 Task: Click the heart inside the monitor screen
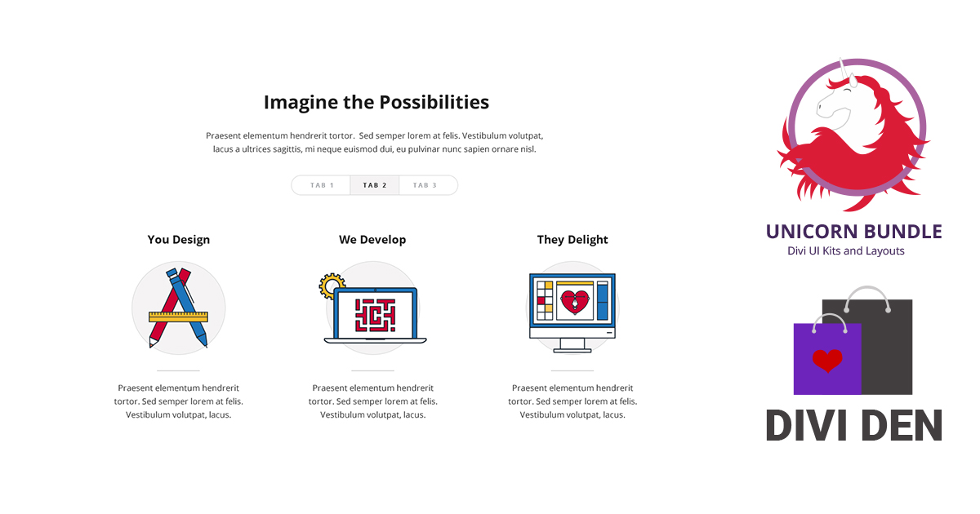tap(574, 300)
